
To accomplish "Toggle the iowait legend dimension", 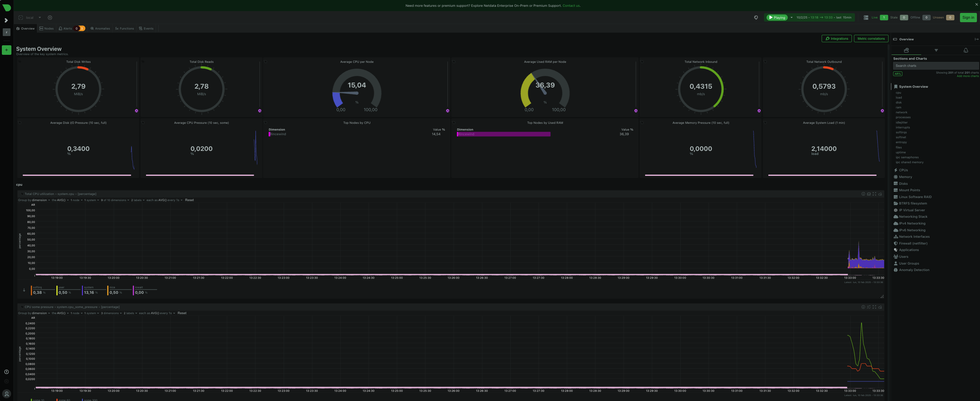I will [x=145, y=290].
